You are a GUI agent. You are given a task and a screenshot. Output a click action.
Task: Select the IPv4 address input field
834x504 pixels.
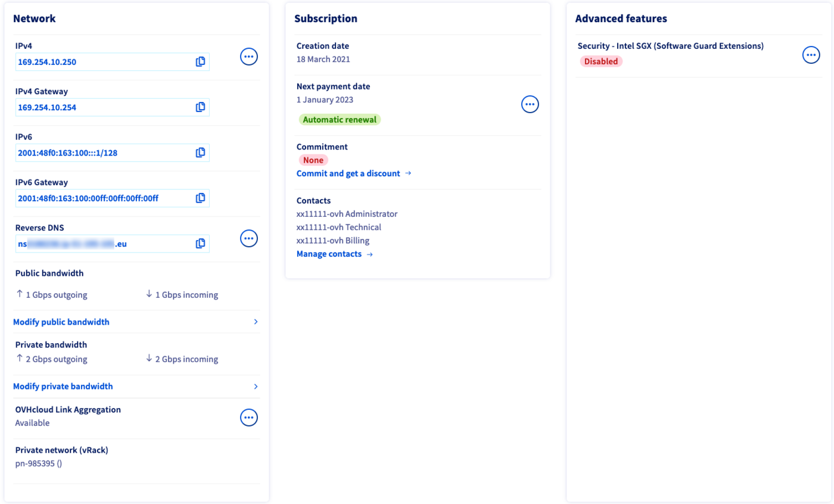point(101,61)
